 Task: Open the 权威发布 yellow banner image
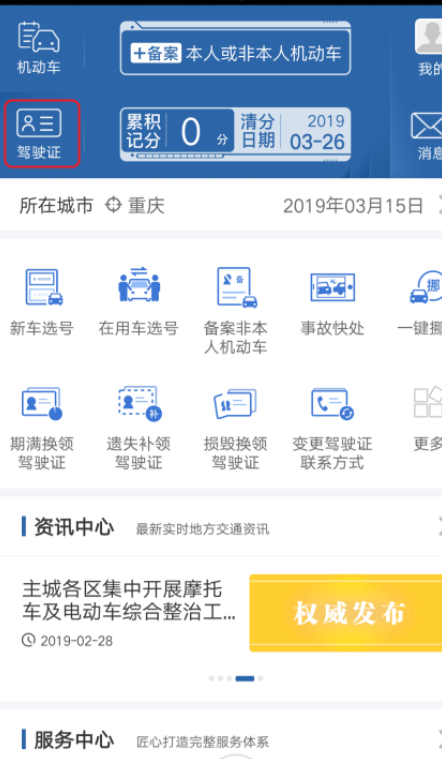346,613
